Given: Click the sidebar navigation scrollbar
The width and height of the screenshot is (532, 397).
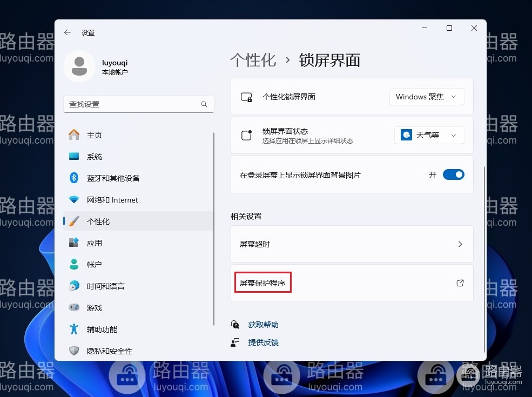Looking at the screenshot, I should (214, 229).
